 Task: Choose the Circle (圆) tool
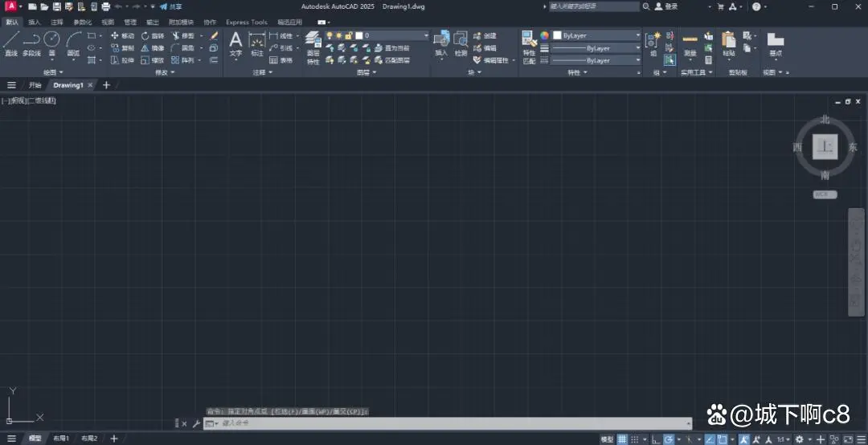click(51, 44)
